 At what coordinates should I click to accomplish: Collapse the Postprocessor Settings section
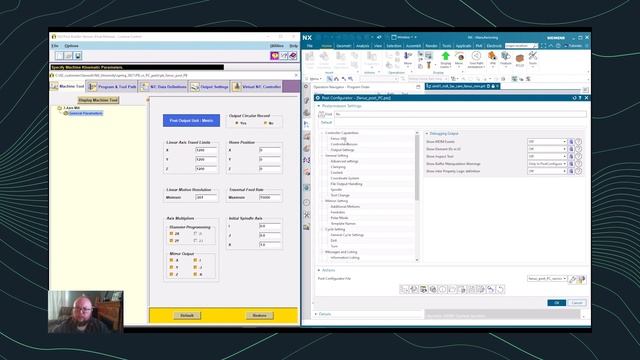(319, 106)
